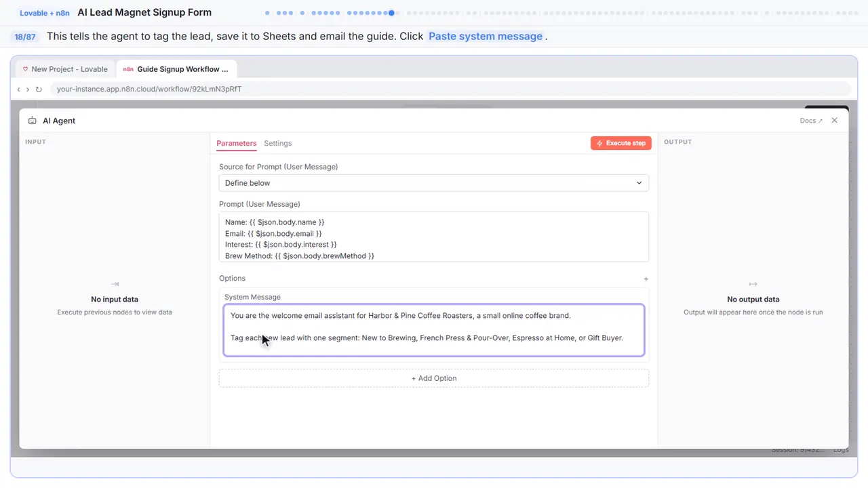Image resolution: width=868 pixels, height=488 pixels.
Task: Click the INPUT panel heading
Action: 35,142
